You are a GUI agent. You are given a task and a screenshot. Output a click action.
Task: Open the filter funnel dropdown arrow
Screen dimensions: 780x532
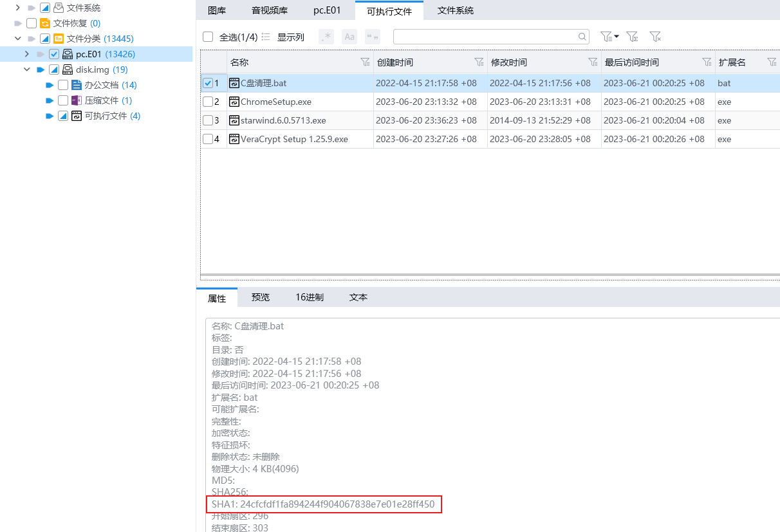(616, 37)
